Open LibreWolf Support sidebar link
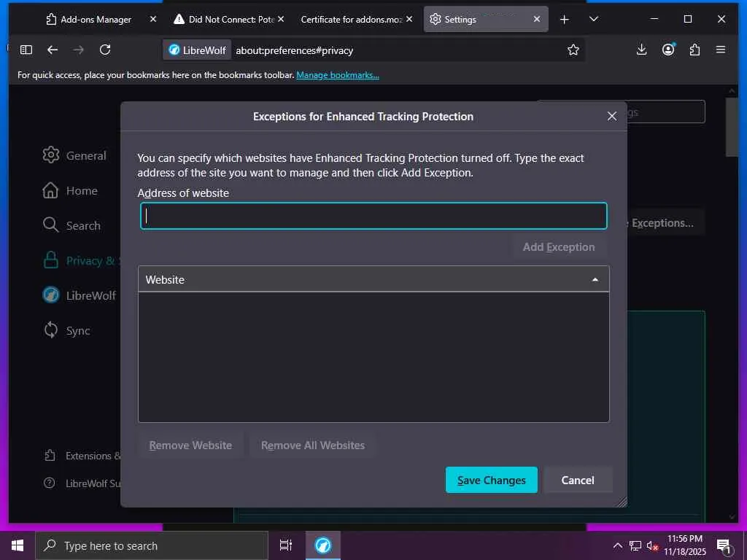747x560 pixels. [x=82, y=483]
